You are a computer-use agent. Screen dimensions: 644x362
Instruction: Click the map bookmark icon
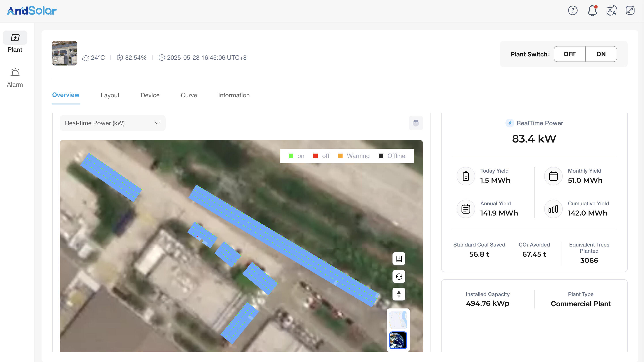click(x=399, y=259)
